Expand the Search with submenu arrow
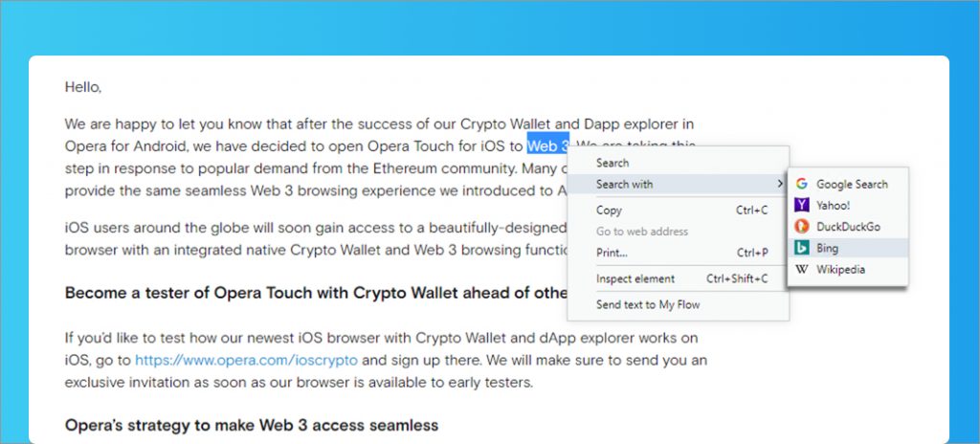 tap(779, 184)
